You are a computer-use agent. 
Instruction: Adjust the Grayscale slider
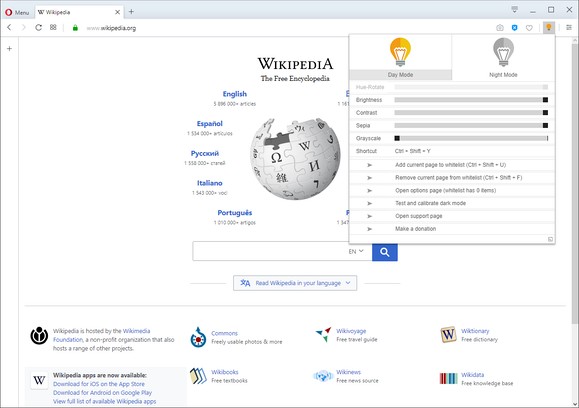471,138
